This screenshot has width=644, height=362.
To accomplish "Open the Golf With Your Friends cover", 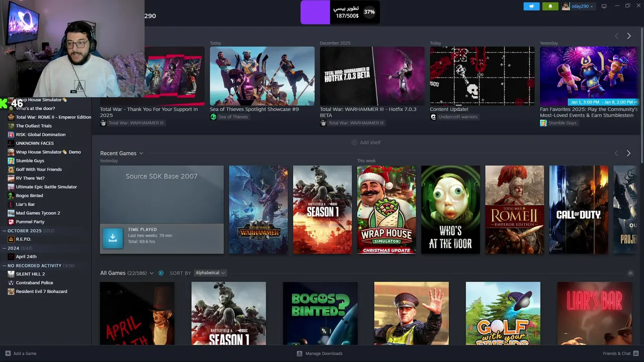I will pyautogui.click(x=503, y=313).
